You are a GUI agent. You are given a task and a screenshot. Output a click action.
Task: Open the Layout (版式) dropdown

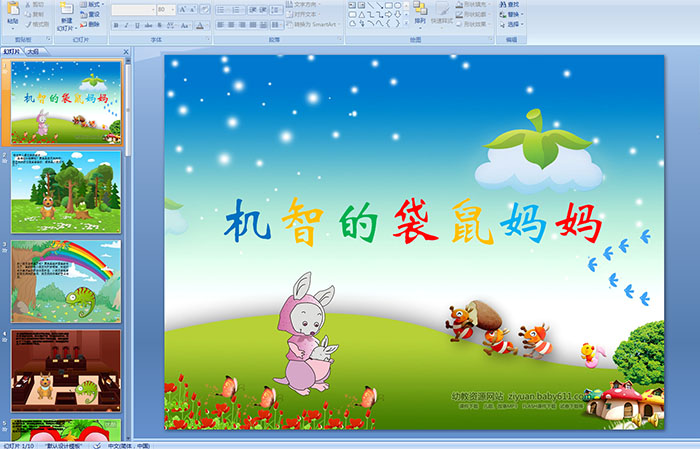(x=92, y=4)
